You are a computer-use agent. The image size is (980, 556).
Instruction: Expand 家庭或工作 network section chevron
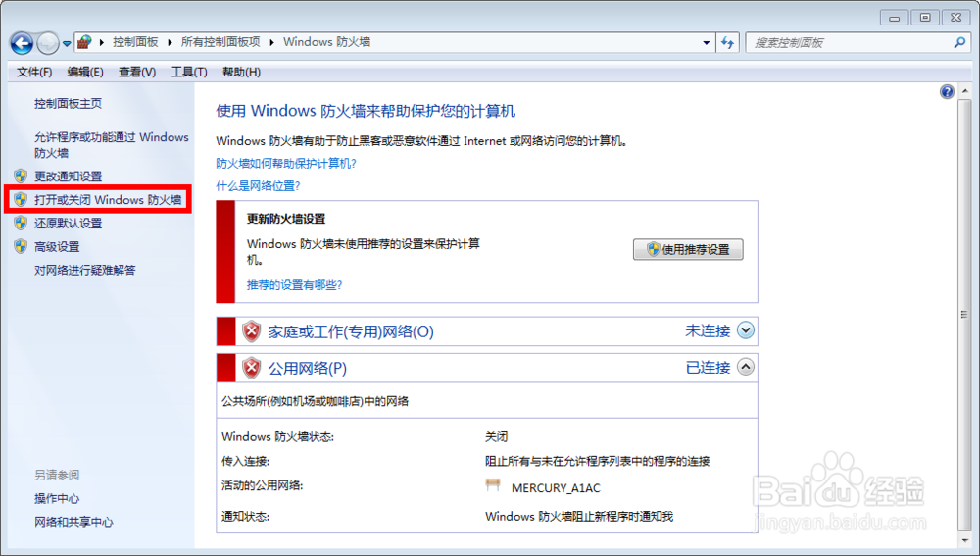[746, 330]
